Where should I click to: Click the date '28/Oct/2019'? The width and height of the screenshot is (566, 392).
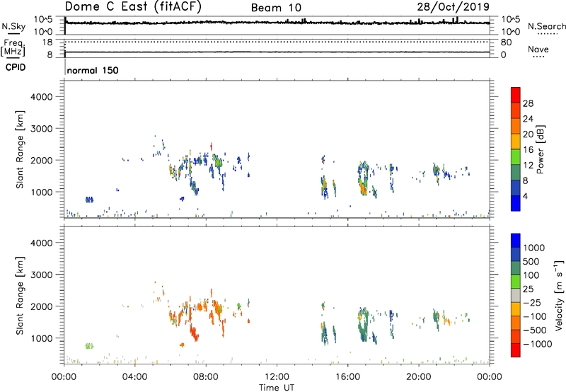(x=454, y=7)
